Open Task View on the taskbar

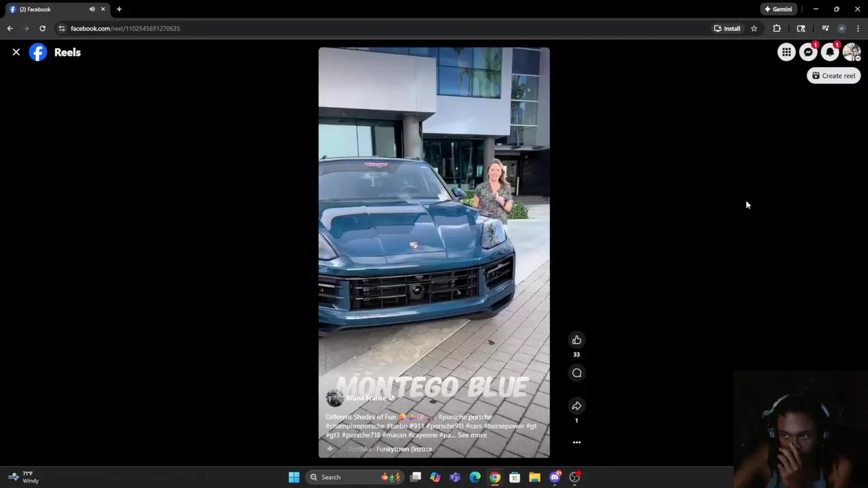click(x=416, y=477)
